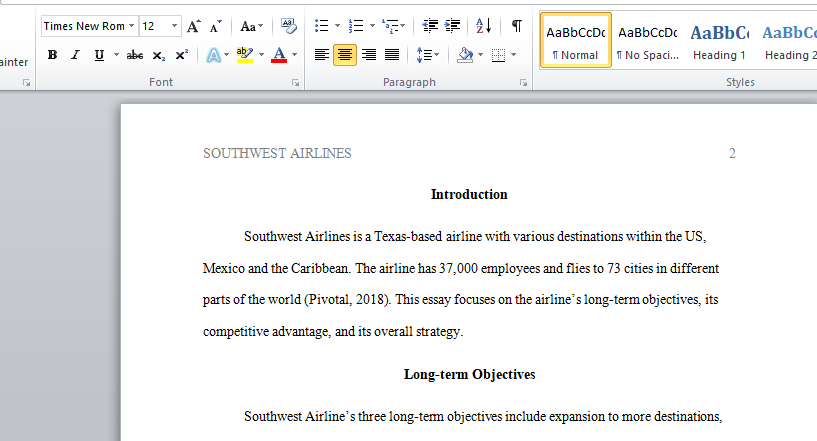Click the Clear Formatting icon
Viewport: 817px width, 441px height.
[289, 26]
